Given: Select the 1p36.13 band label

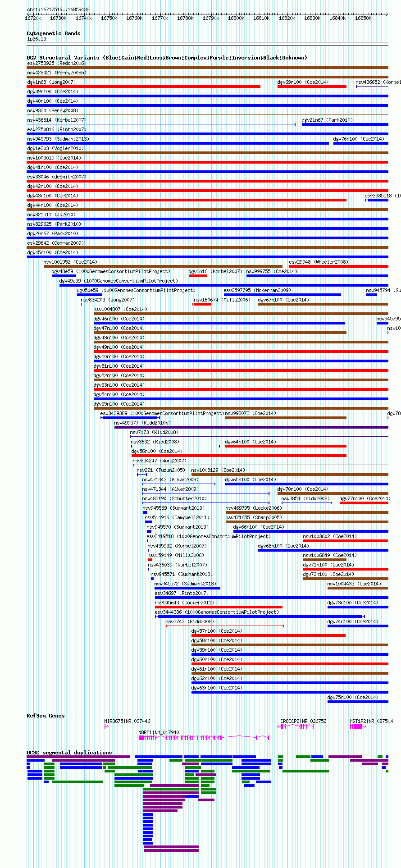Looking at the screenshot, I should [x=36, y=39].
